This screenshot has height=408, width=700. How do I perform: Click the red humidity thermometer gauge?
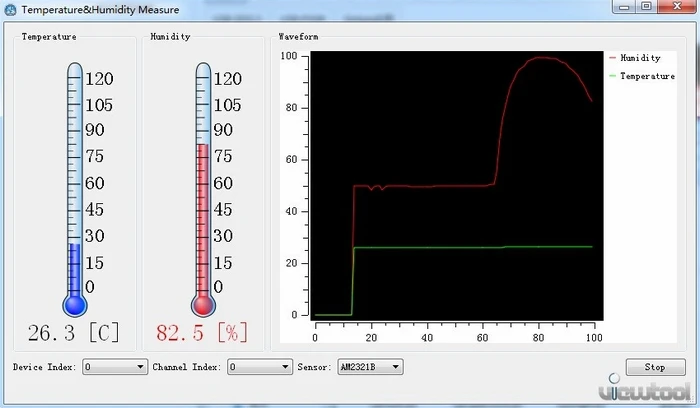(x=203, y=190)
